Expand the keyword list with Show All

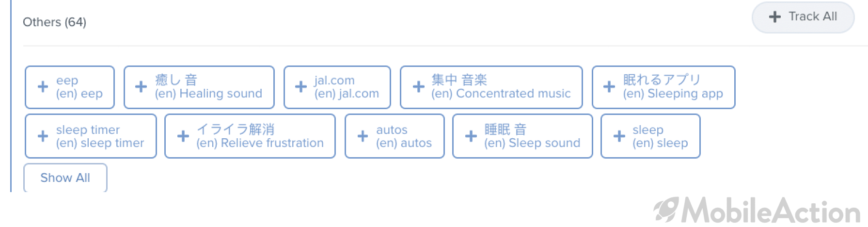pos(65,178)
